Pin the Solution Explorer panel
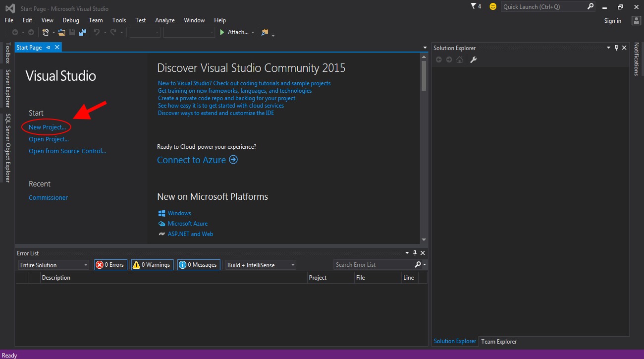 [616, 48]
